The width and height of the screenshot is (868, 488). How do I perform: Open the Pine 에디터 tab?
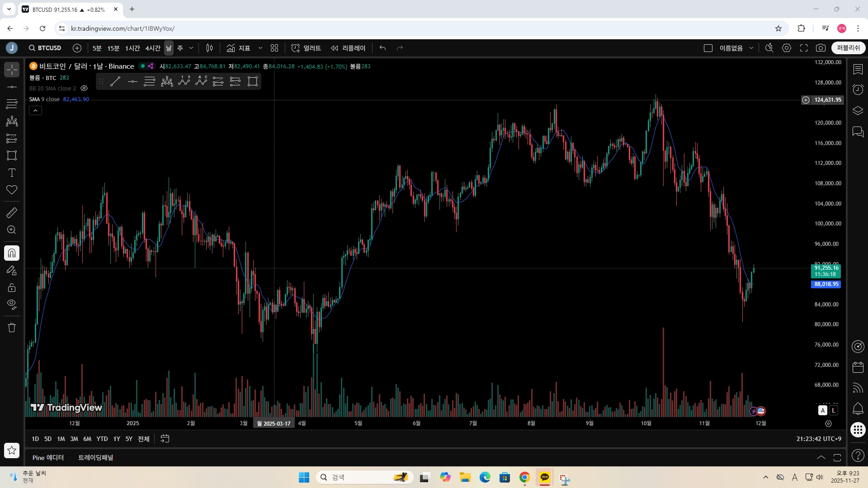48,458
